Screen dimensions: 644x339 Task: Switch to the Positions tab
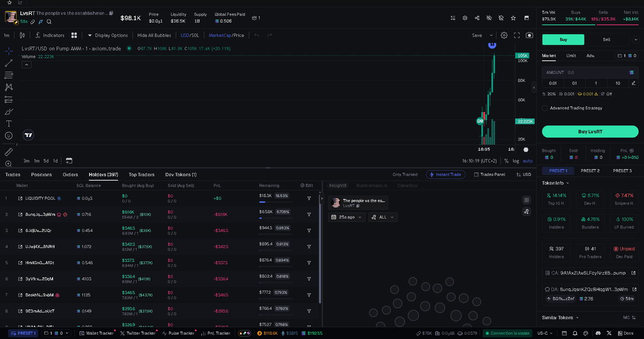pos(41,175)
